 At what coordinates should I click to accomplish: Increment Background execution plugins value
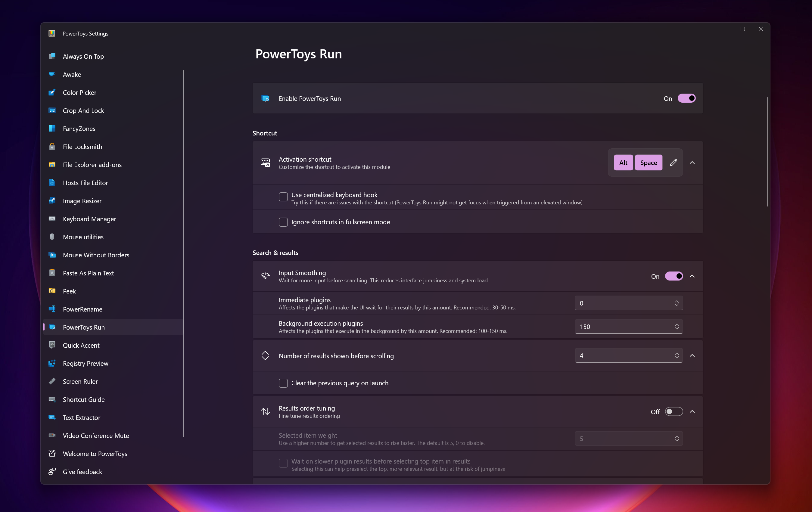click(677, 324)
